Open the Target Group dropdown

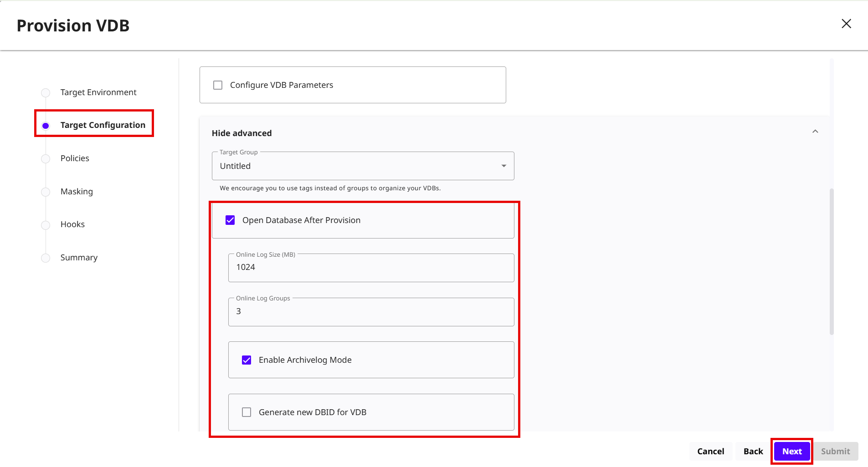363,166
